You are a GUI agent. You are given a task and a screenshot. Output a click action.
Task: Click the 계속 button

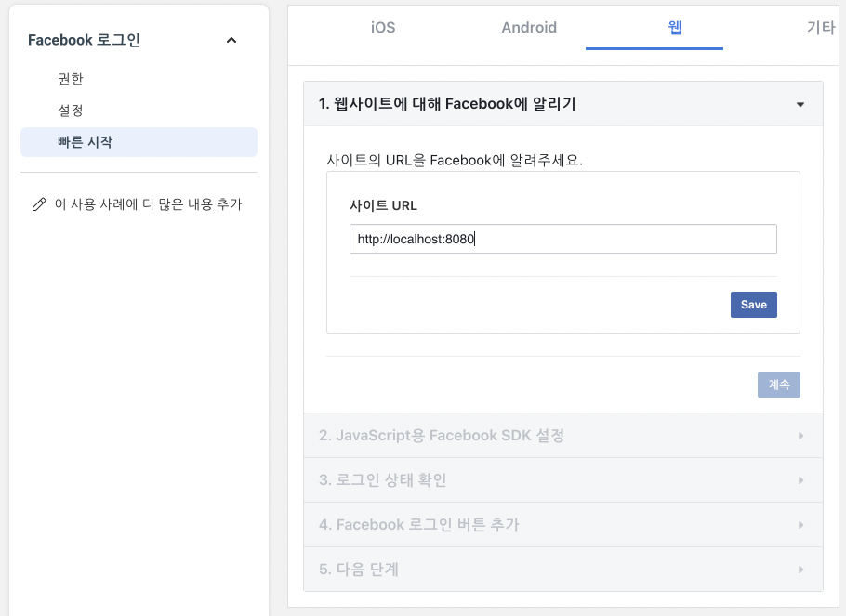(x=778, y=385)
